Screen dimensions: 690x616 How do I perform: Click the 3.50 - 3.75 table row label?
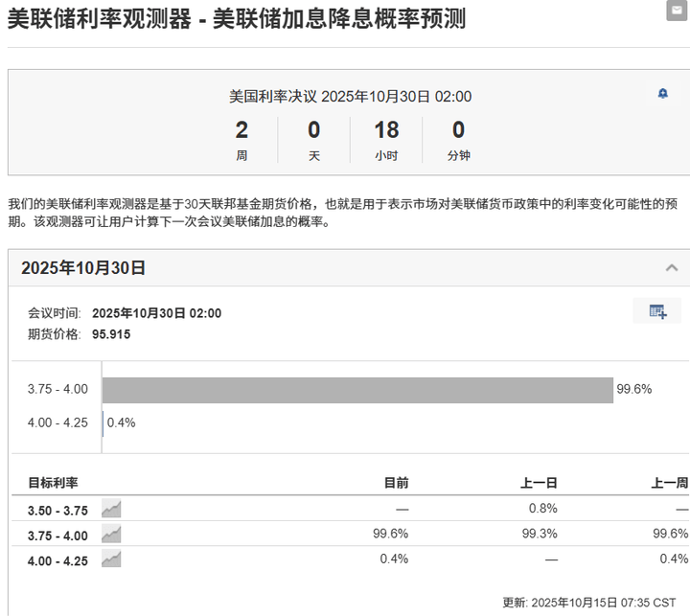click(57, 511)
